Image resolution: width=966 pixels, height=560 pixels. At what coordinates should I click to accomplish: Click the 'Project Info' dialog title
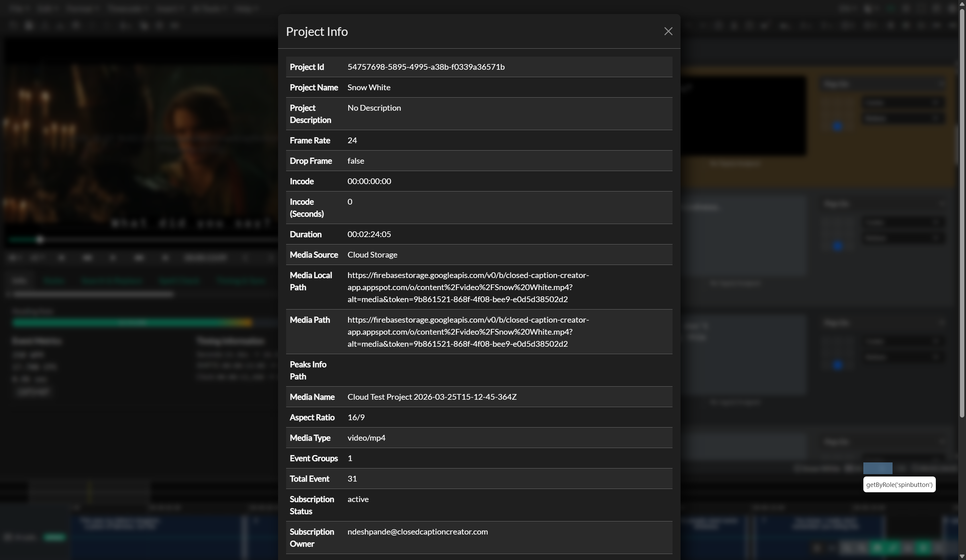[317, 32]
